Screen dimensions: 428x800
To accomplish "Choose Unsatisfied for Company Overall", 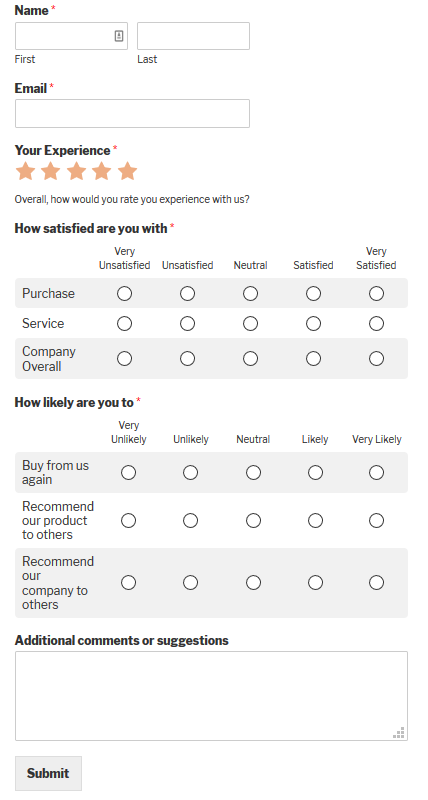I will click(x=187, y=359).
